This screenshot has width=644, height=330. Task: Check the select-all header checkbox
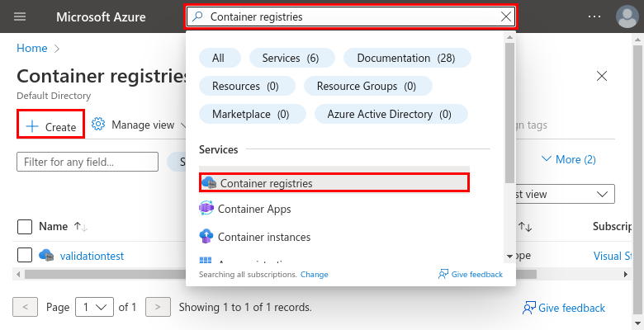click(25, 226)
